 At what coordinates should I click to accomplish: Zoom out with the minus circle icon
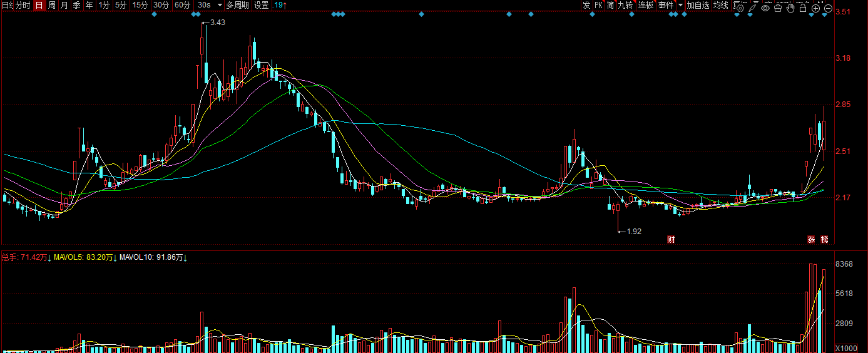[829, 8]
